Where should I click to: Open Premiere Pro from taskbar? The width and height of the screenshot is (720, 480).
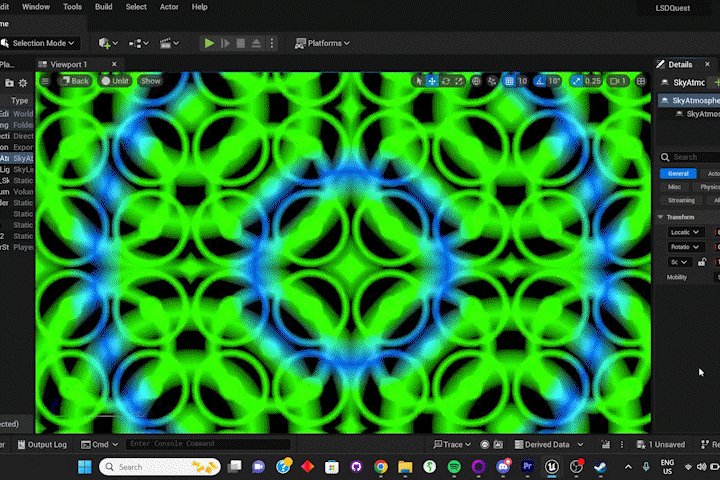click(x=527, y=466)
